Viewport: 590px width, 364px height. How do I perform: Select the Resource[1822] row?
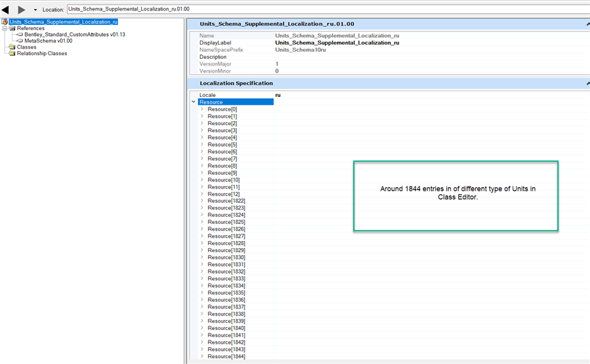pyautogui.click(x=226, y=201)
